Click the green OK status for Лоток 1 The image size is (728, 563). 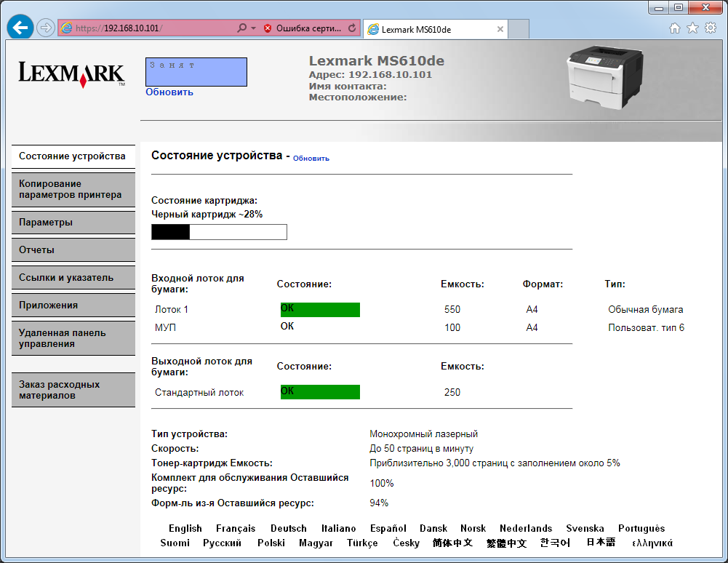(320, 309)
